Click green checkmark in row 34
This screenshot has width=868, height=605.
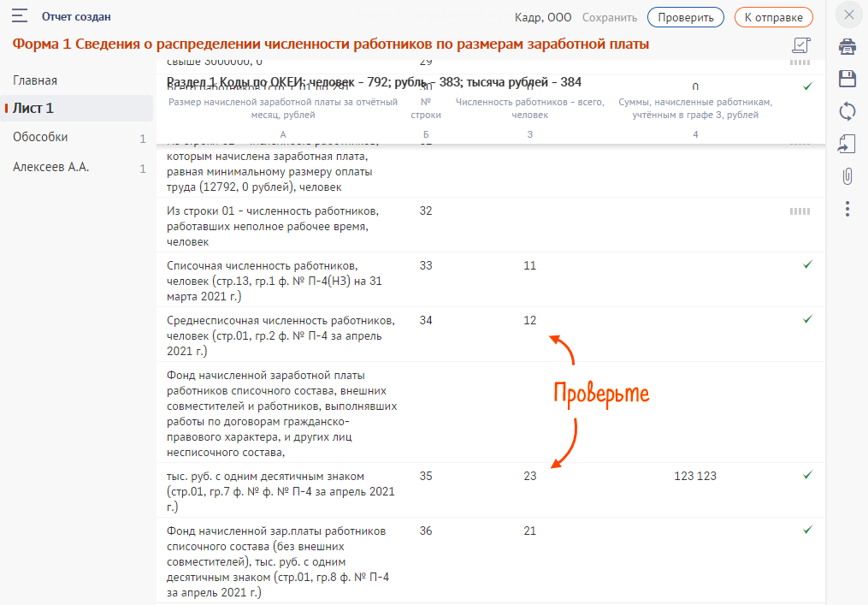(807, 319)
